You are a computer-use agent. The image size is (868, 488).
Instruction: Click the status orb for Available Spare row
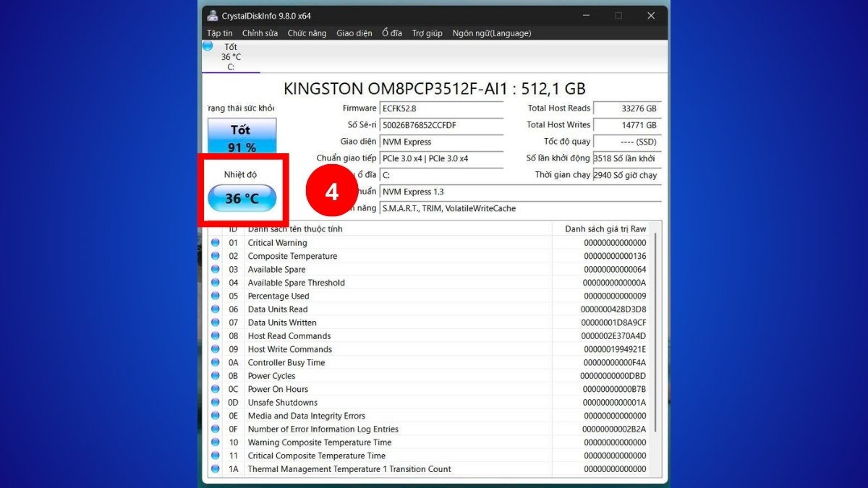pyautogui.click(x=215, y=269)
